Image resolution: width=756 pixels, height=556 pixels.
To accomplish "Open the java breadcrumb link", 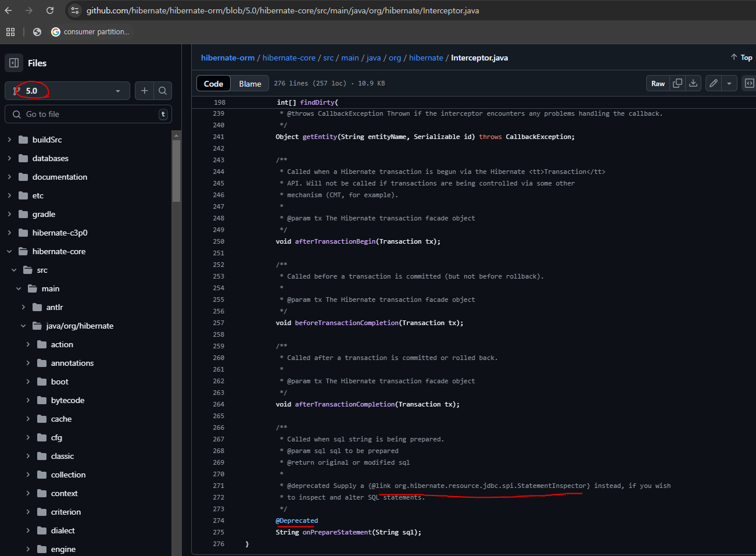I will (374, 58).
